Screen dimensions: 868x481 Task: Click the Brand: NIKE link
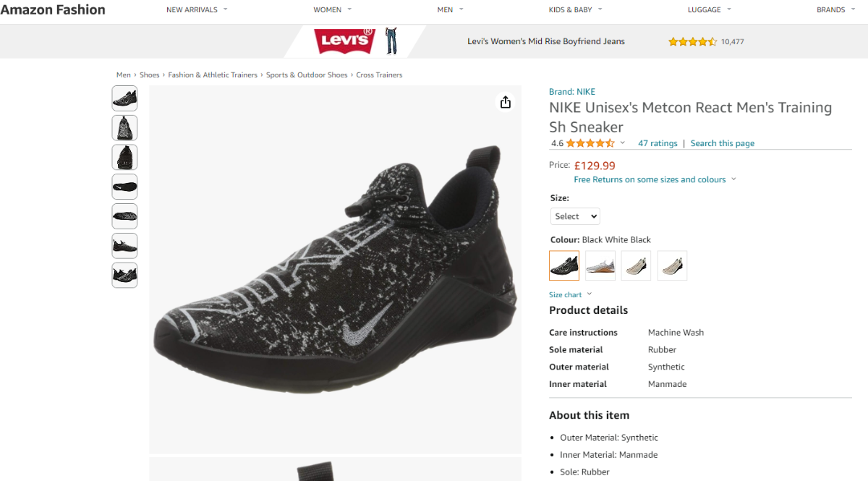[x=572, y=92]
